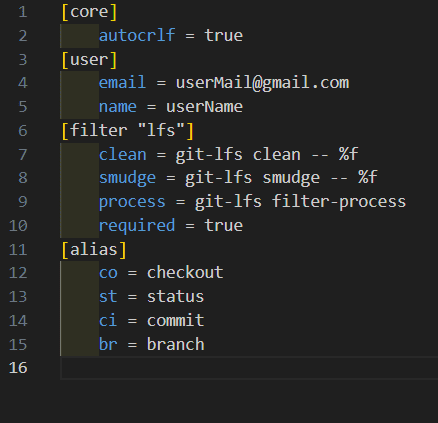Click the [filter "lfs"] section header
The image size is (438, 423).
[x=128, y=131]
